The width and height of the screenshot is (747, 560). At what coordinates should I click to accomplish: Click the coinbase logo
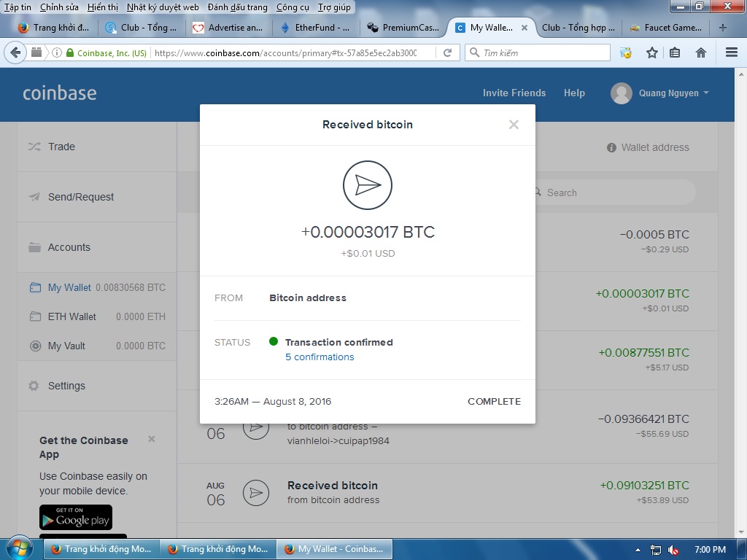tap(60, 93)
